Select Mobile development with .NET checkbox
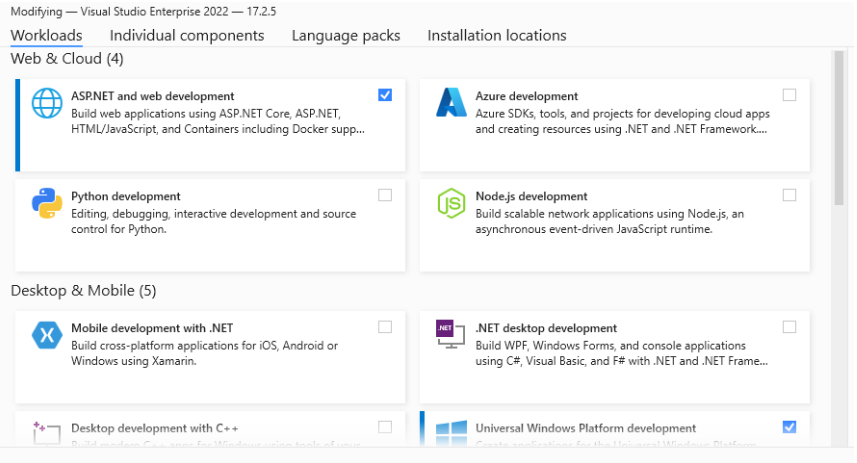The image size is (857, 463). pos(385,327)
